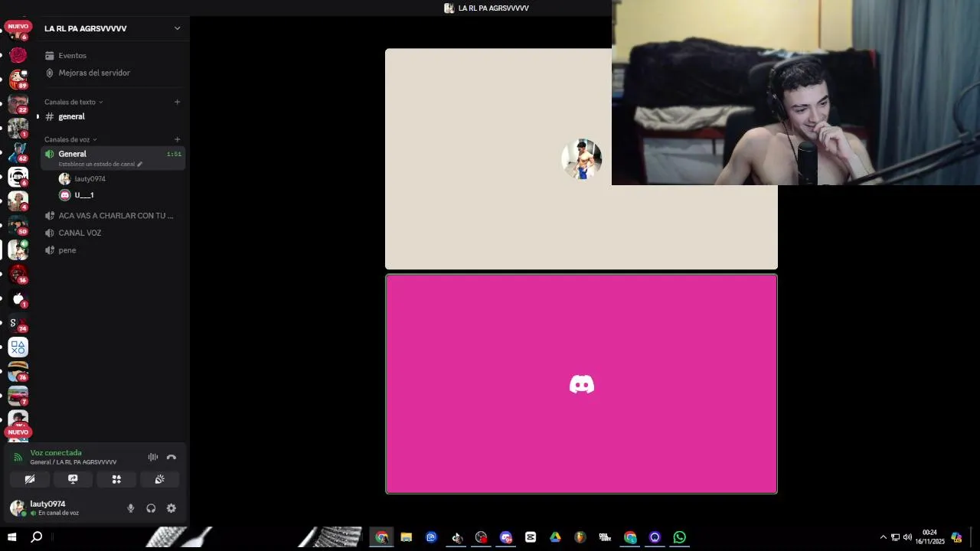
Task: Open Google Drive from the taskbar
Action: [555, 537]
